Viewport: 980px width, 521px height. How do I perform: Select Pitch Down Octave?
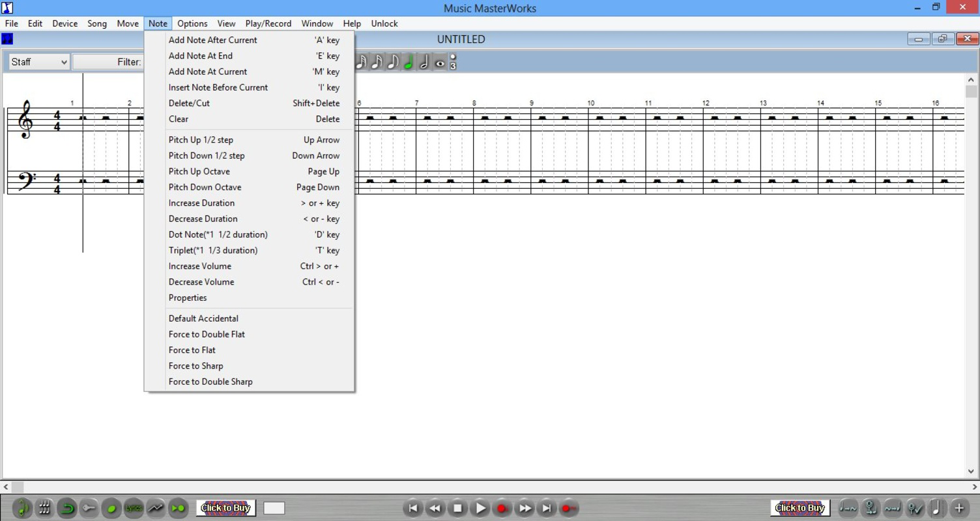click(249, 187)
